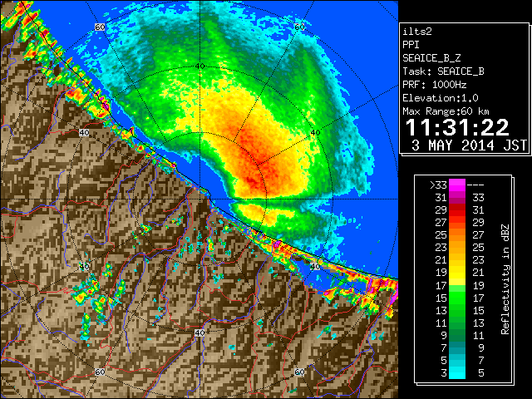Click the magenta >33 dBZ legend swatch

point(457,185)
